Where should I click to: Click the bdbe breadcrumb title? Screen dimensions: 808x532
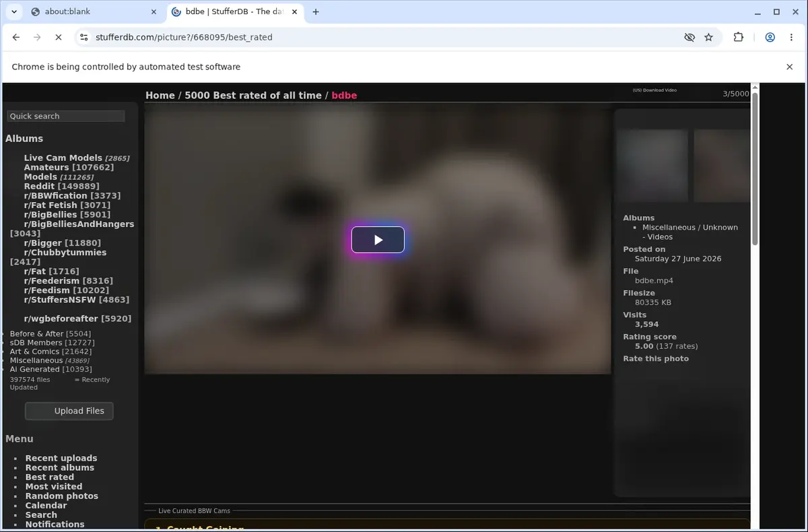(x=344, y=96)
